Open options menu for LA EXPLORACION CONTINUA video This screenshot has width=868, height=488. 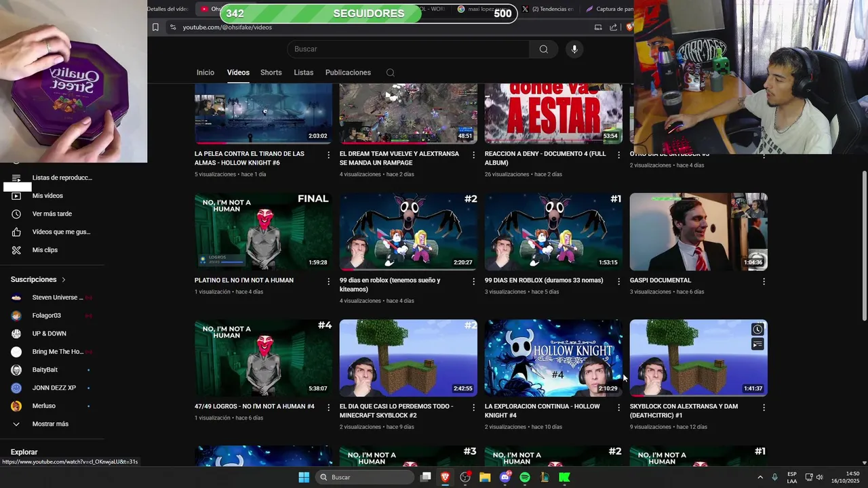click(618, 407)
